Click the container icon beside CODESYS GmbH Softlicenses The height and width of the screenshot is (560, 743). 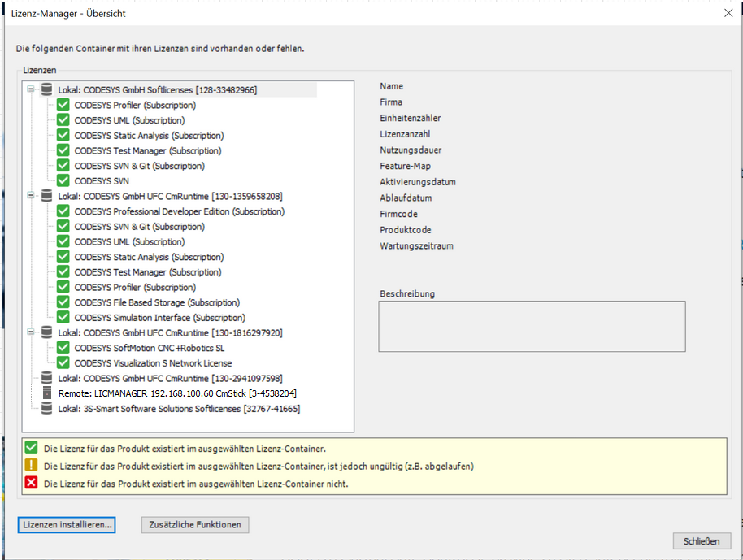point(46,89)
